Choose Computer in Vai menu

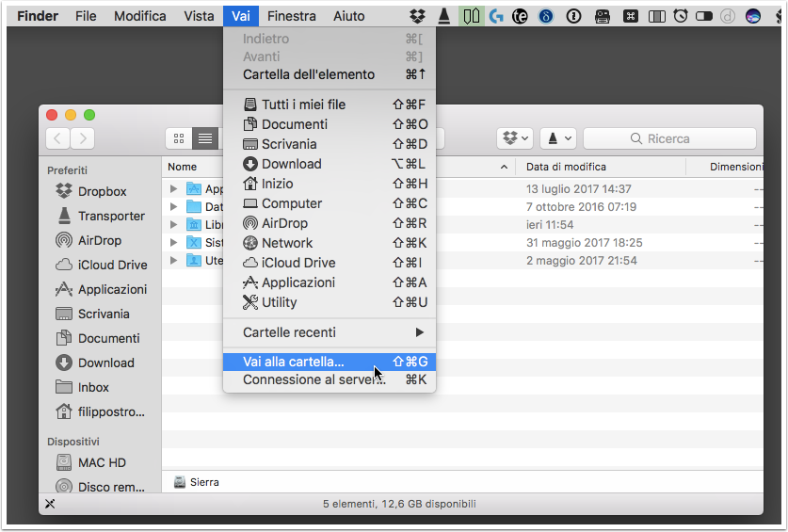click(x=330, y=203)
